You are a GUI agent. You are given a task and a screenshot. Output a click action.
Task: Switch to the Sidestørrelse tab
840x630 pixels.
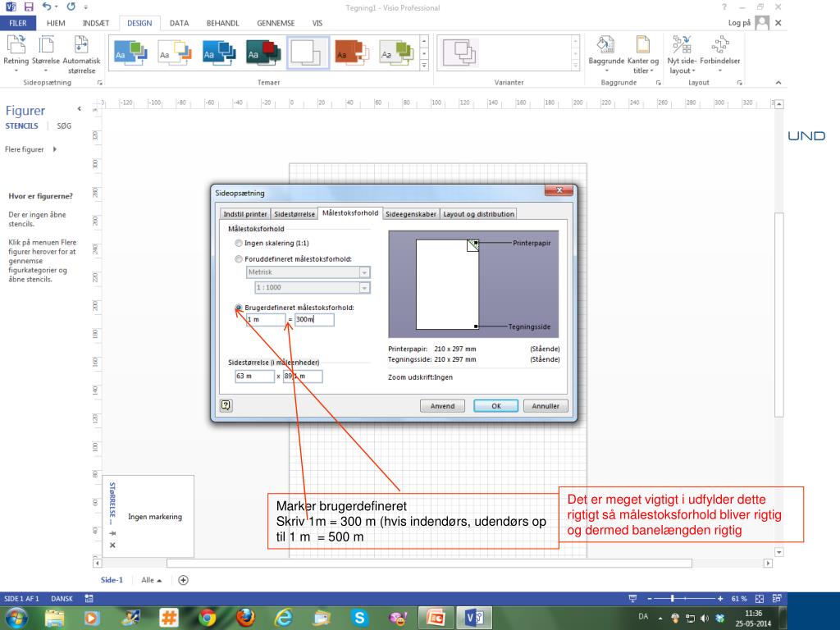294,214
